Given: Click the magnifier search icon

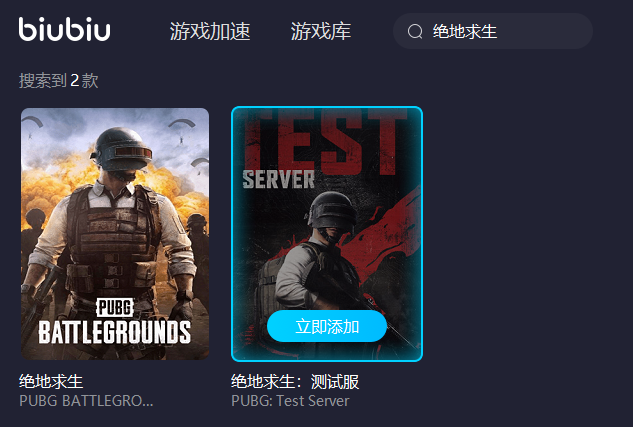Looking at the screenshot, I should coord(415,31).
